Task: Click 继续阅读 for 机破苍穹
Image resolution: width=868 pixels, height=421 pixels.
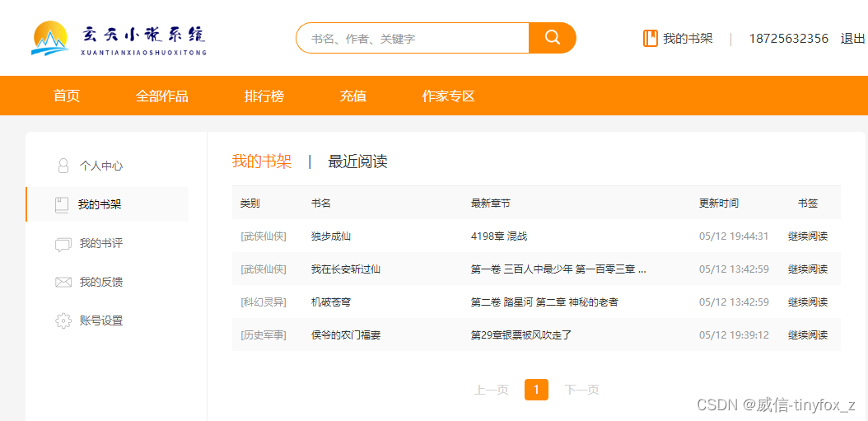Action: click(x=808, y=302)
